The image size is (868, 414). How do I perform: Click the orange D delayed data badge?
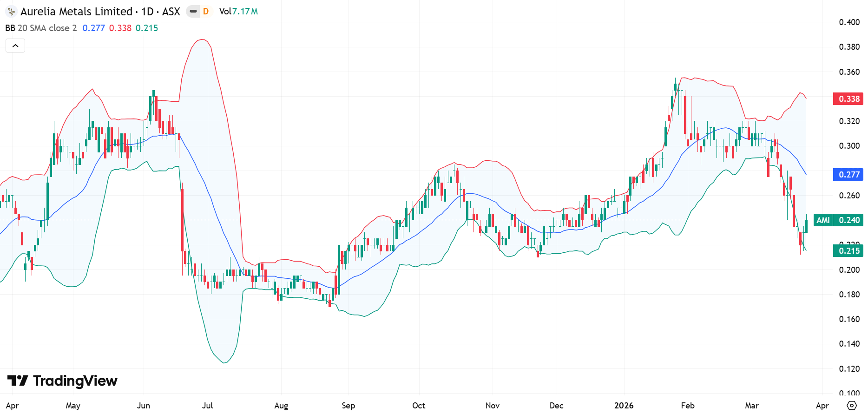(206, 12)
